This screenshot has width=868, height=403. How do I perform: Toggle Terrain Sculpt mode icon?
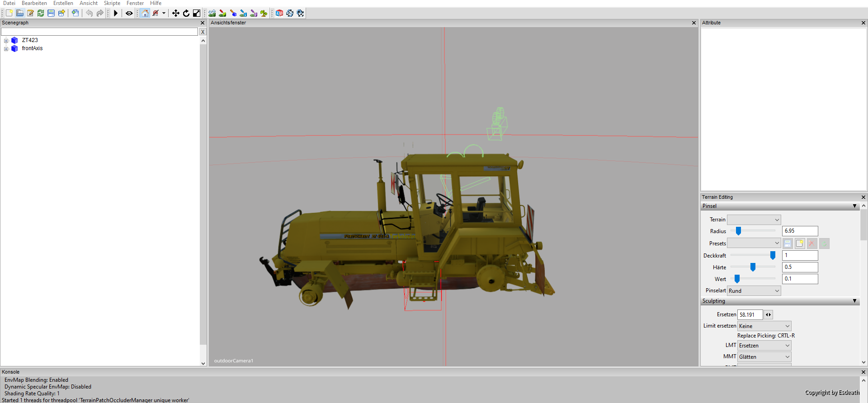[x=212, y=13]
